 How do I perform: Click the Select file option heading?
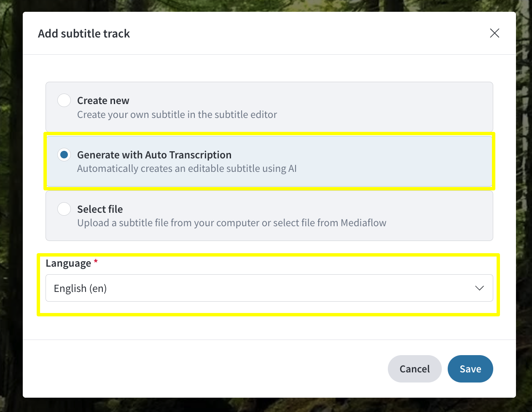click(x=100, y=209)
